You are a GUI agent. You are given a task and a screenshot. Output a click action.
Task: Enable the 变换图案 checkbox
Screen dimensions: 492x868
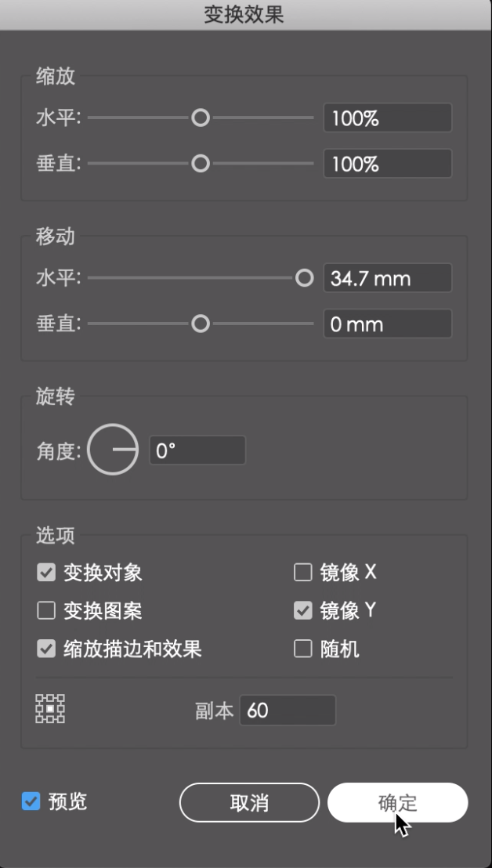pyautogui.click(x=46, y=610)
